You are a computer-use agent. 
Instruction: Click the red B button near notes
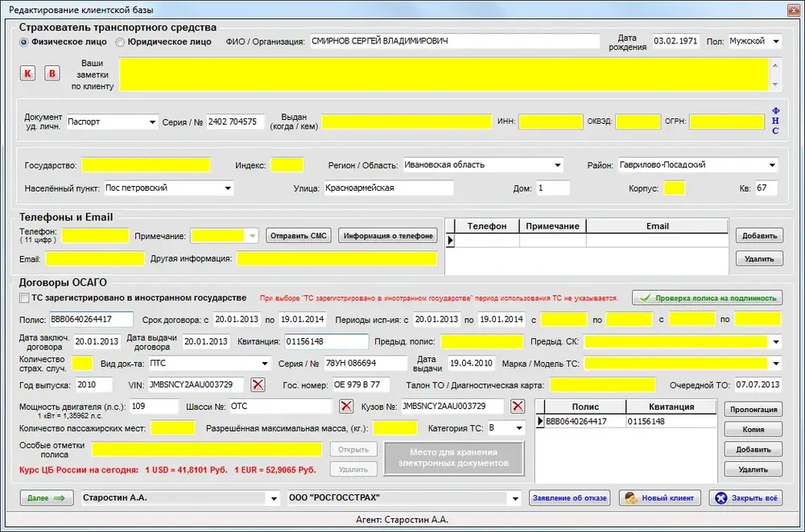pyautogui.click(x=52, y=73)
